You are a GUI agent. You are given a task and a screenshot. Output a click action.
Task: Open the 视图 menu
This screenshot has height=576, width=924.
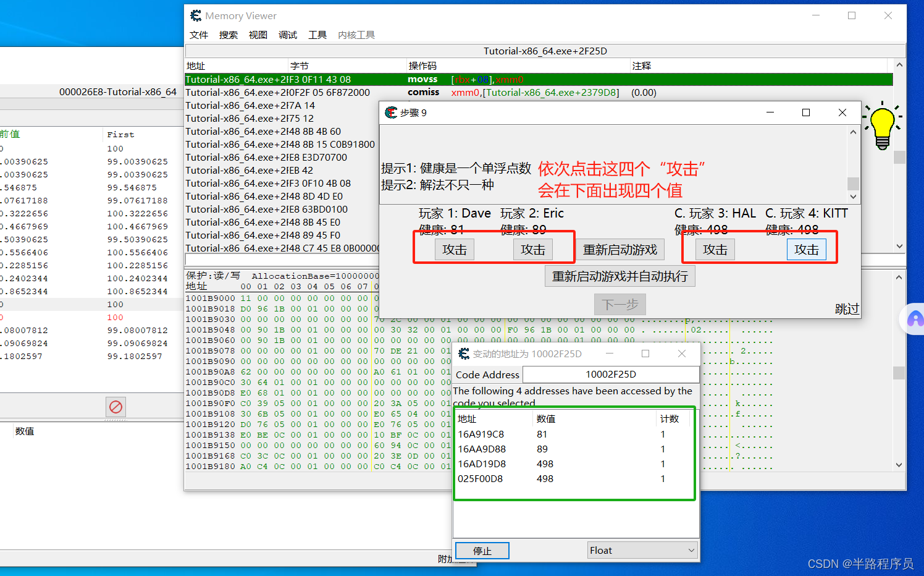click(258, 35)
